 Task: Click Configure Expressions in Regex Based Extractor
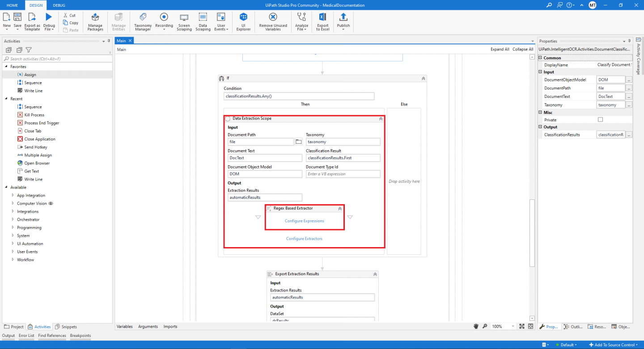305,221
